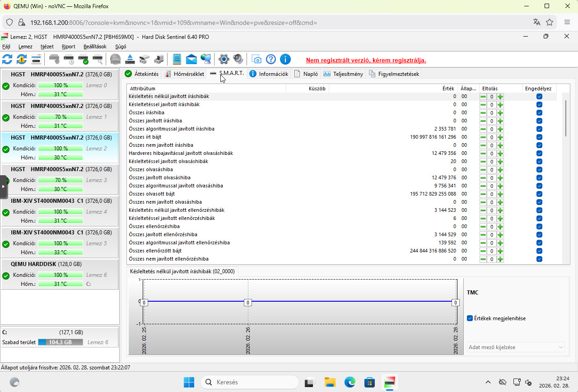Click the globe with monitor network icon

point(206,59)
